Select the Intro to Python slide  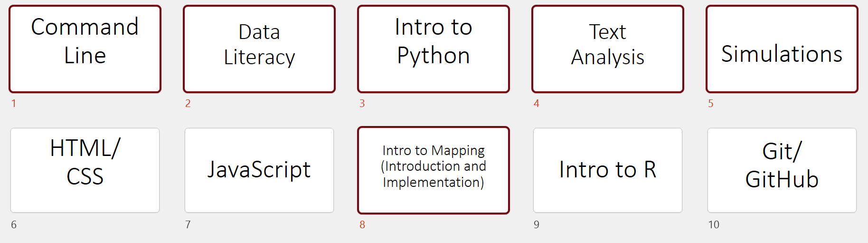[434, 49]
